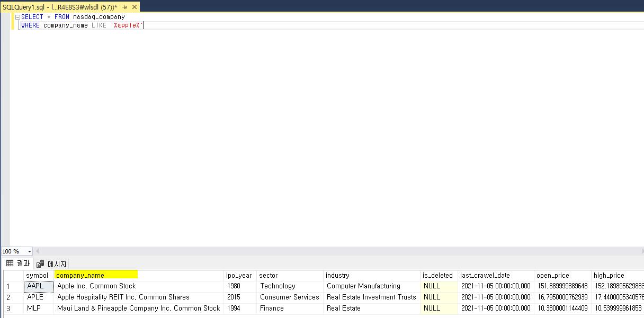Viewport: 644px width, 318px height.
Task: Open the 100 % zoom dropdown
Action: click(29, 251)
